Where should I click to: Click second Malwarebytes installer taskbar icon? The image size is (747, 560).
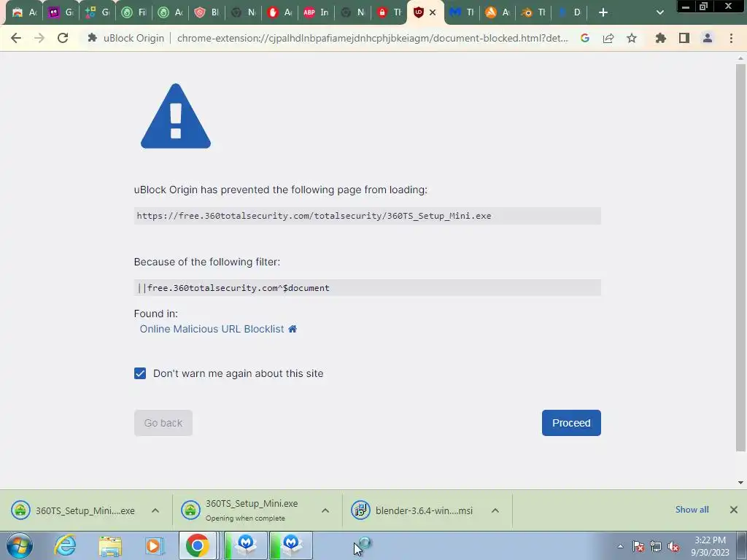pos(291,545)
